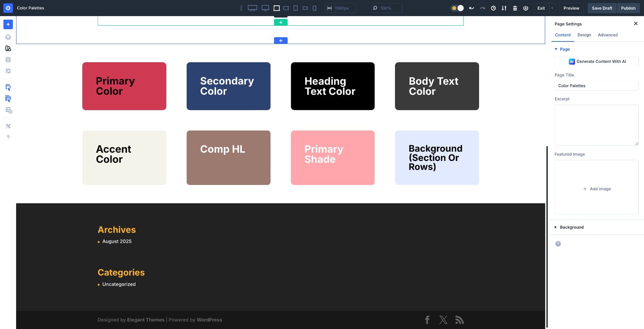Open the dropdown arrow beside Exit
The image size is (644, 329).
552,8
